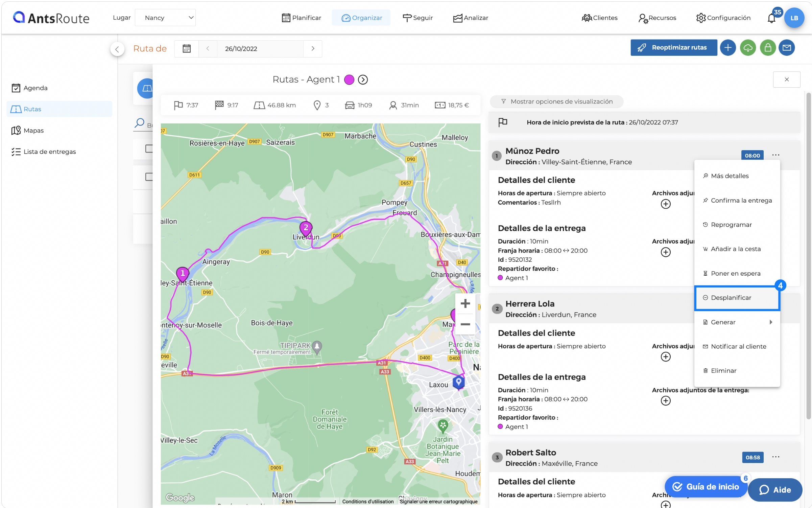This screenshot has width=812, height=508.
Task: Click the Agent 1 next route arrow
Action: point(363,79)
